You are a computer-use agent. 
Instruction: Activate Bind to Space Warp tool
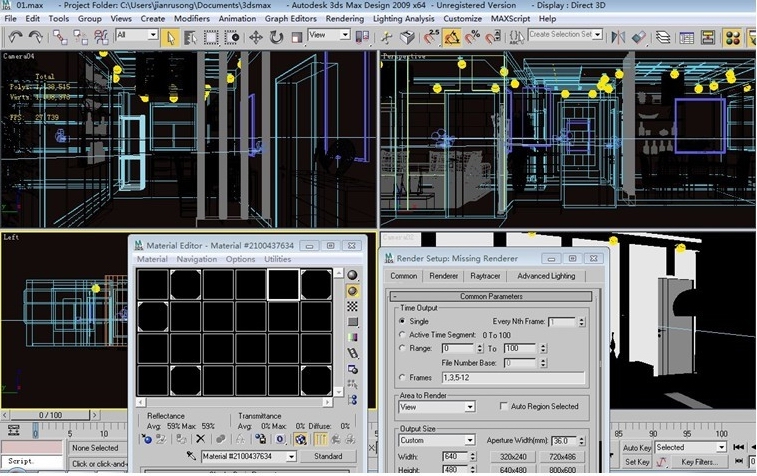pyautogui.click(x=101, y=37)
